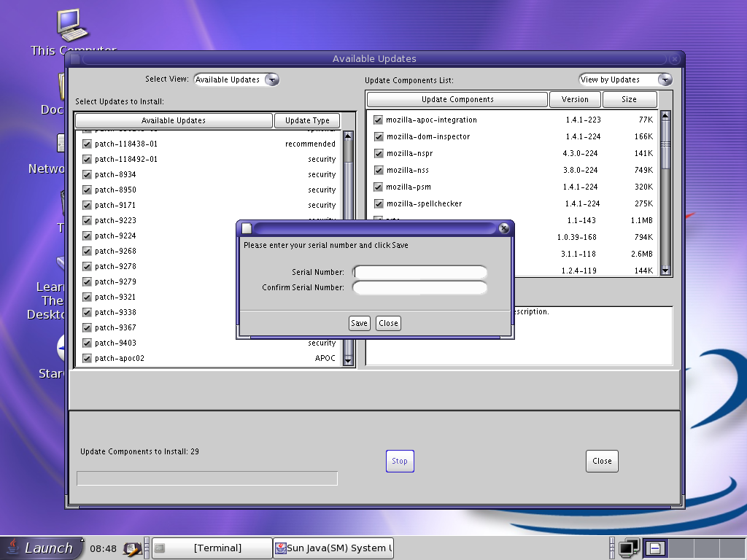The image size is (747, 560).
Task: Click the Update Type column header
Action: coord(307,120)
